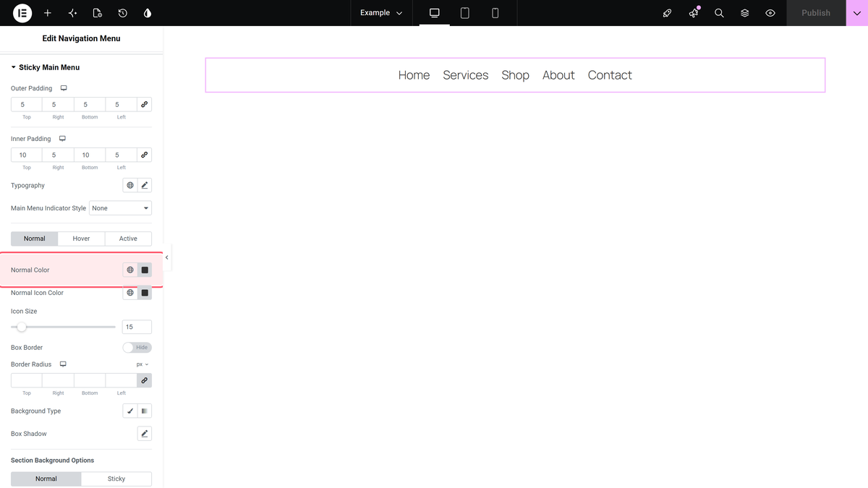
Task: Click the rocket launch icon
Action: (668, 13)
